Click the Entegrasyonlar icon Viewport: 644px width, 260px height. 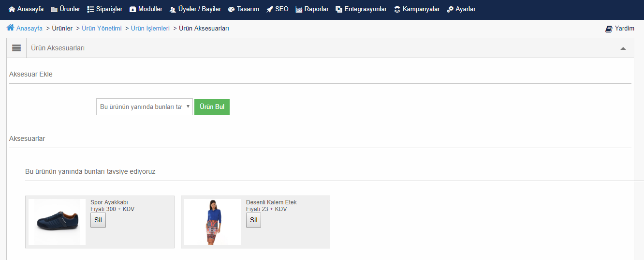pyautogui.click(x=339, y=9)
